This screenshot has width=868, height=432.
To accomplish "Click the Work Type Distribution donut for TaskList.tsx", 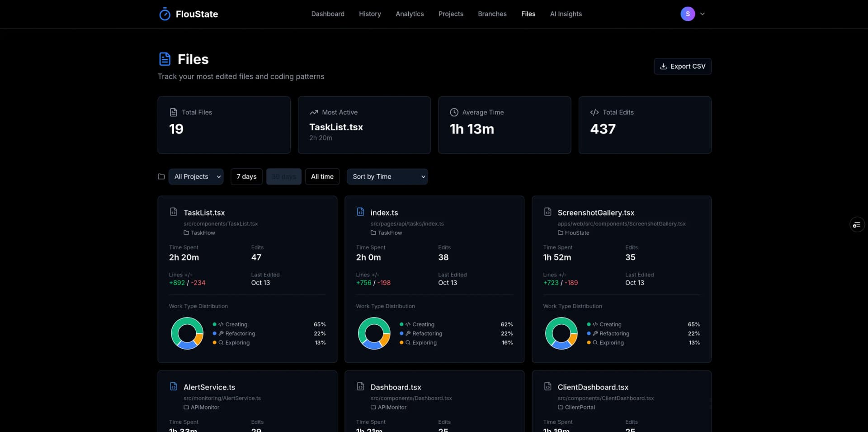I will [x=187, y=333].
